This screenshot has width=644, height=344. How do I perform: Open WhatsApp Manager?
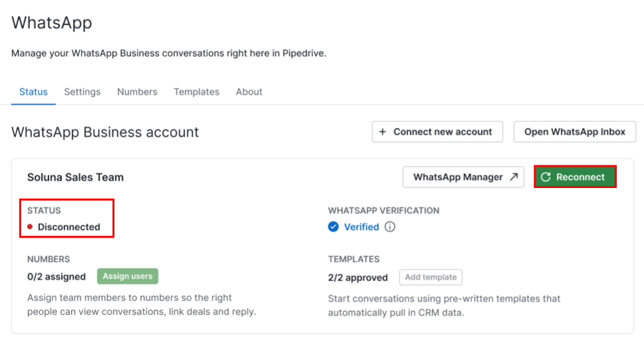(x=464, y=177)
